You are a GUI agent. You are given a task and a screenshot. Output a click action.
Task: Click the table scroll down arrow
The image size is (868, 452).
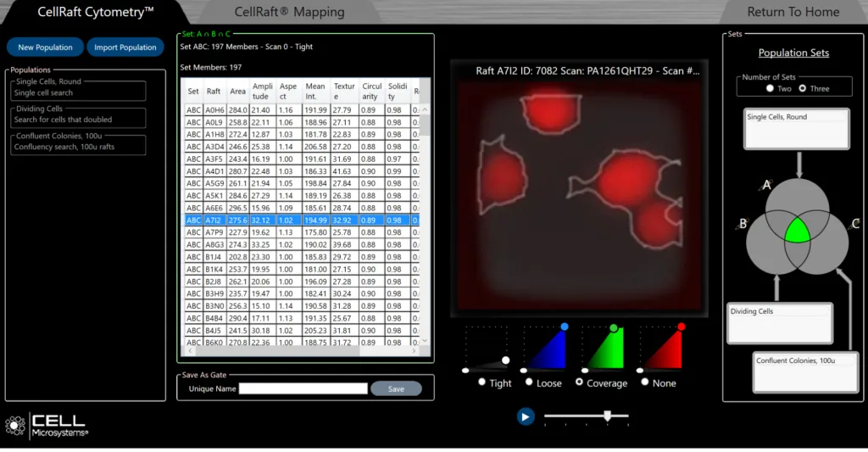pos(425,341)
